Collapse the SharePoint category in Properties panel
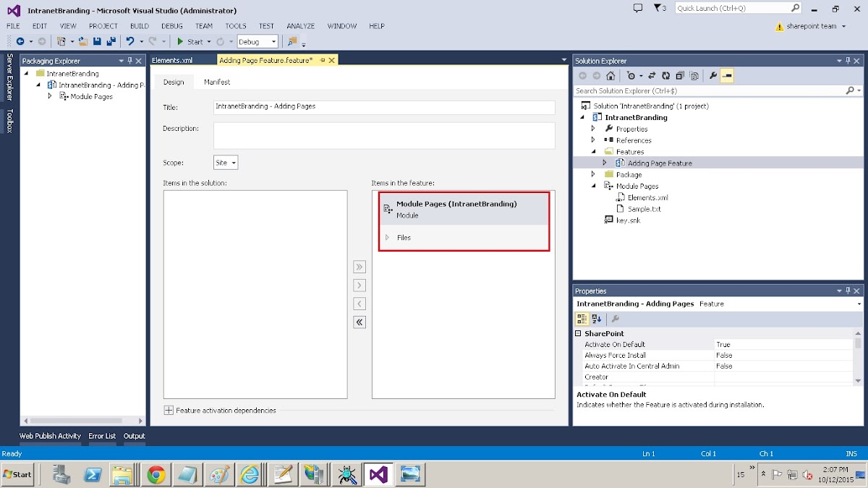868x488 pixels. tap(579, 334)
